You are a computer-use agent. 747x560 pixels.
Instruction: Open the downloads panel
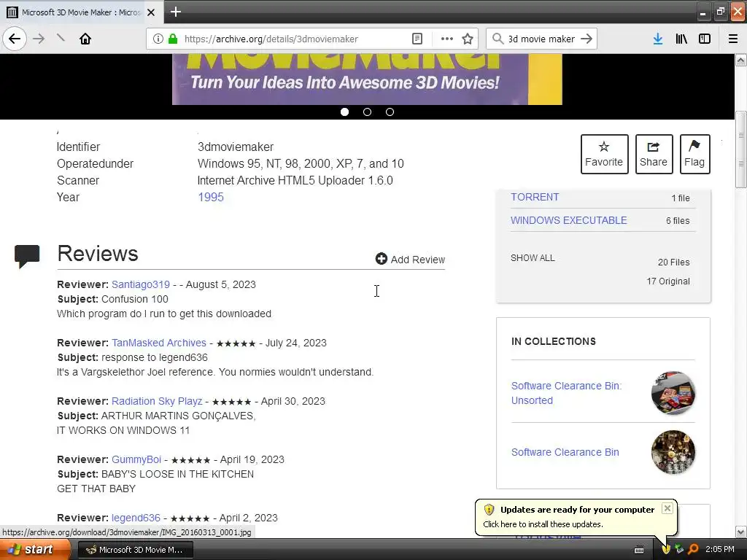(x=657, y=39)
